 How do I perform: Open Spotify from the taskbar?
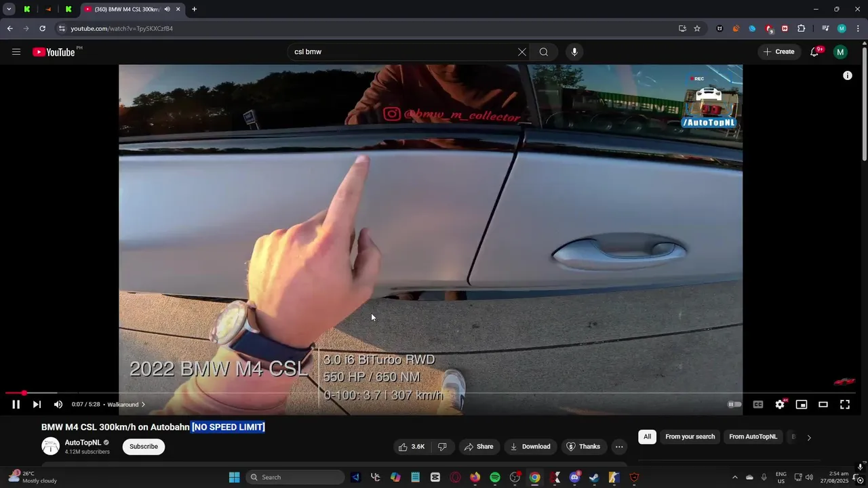(x=495, y=477)
